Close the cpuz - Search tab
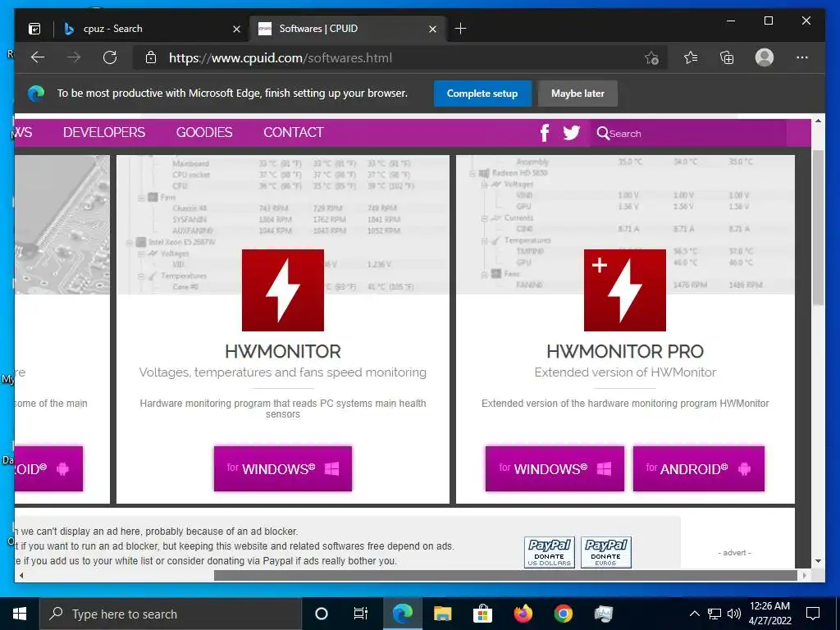The width and height of the screenshot is (840, 630). point(236,29)
